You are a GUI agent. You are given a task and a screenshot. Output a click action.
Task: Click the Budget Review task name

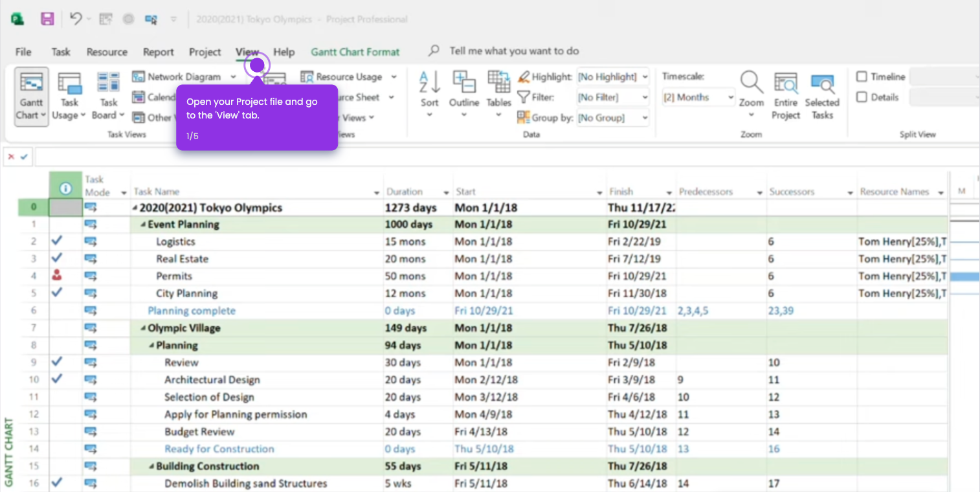(x=199, y=432)
